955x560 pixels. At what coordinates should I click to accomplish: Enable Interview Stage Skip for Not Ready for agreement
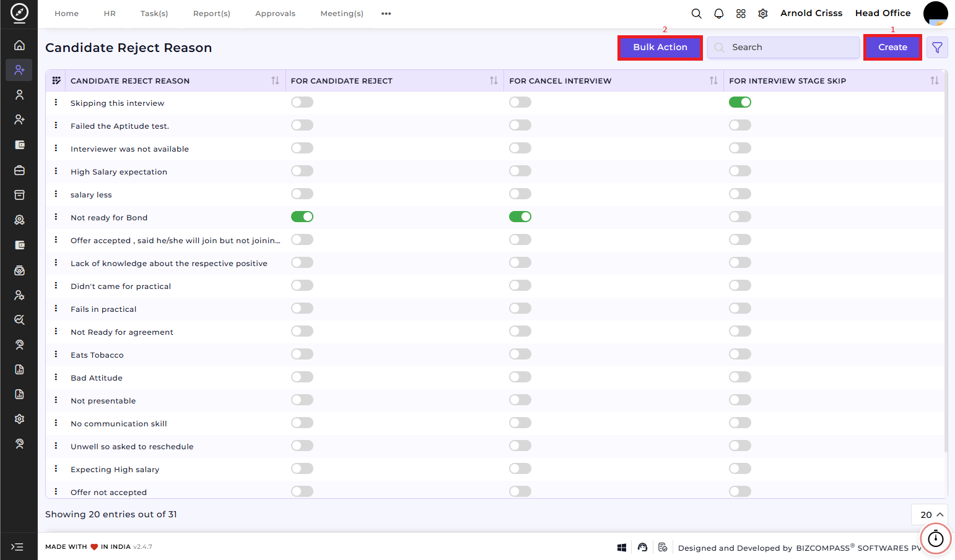click(739, 331)
